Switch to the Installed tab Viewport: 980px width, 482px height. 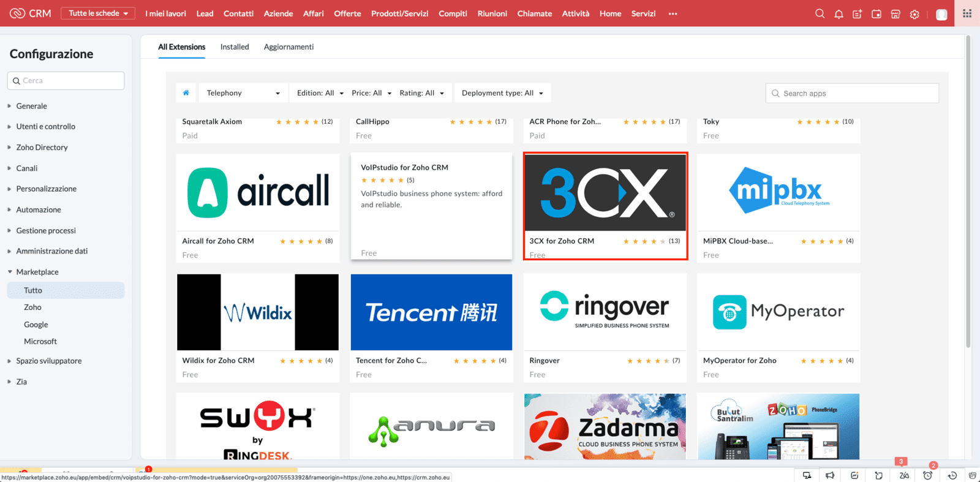pos(235,47)
